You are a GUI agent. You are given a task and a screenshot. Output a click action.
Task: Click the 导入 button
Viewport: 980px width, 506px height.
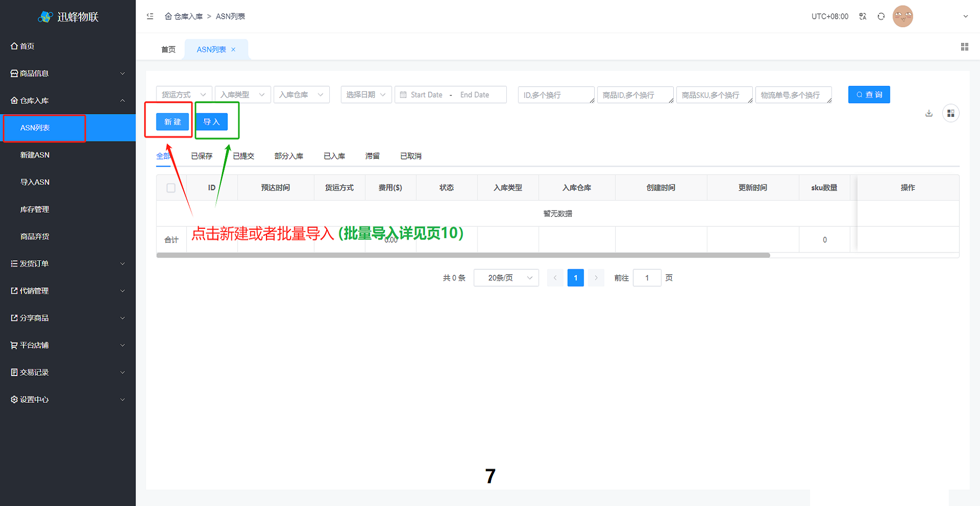pos(211,122)
